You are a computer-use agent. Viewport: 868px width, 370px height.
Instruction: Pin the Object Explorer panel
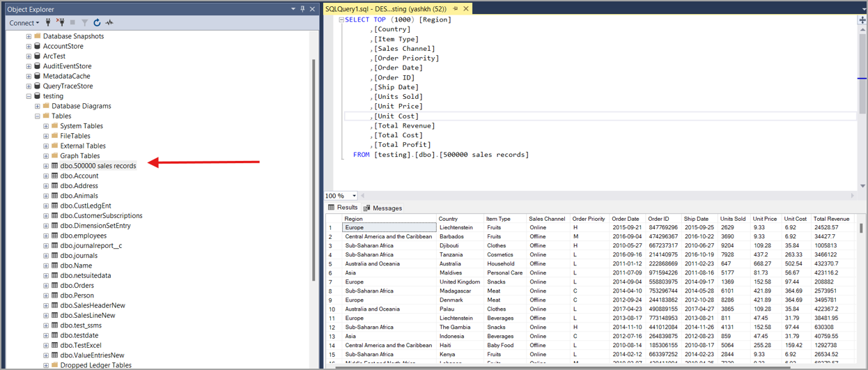pos(302,9)
